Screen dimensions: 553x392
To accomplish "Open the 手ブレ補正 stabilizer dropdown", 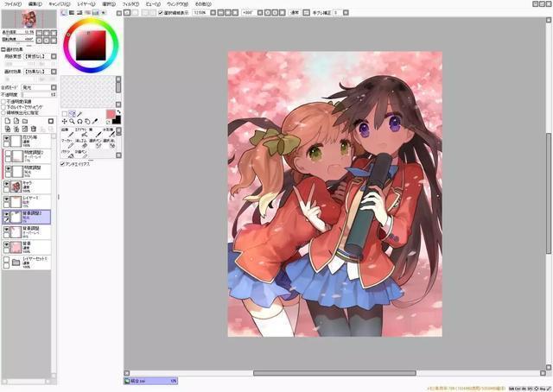I will 346,13.
